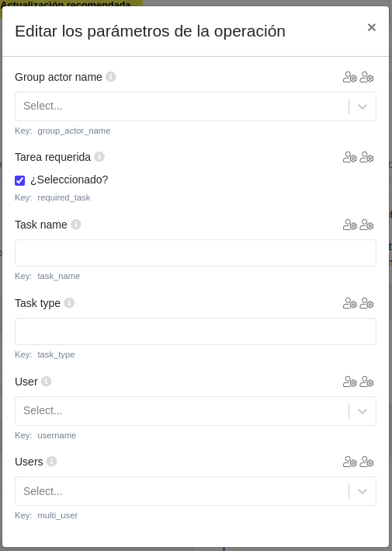
Task: Expand the Users multi-select dropdown arrow
Action: pos(363,491)
